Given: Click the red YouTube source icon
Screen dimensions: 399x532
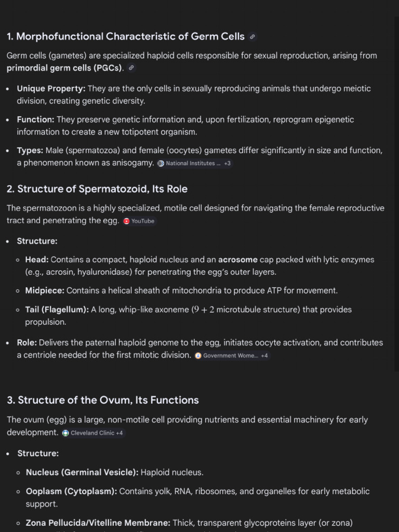Looking at the screenshot, I should coord(127,221).
